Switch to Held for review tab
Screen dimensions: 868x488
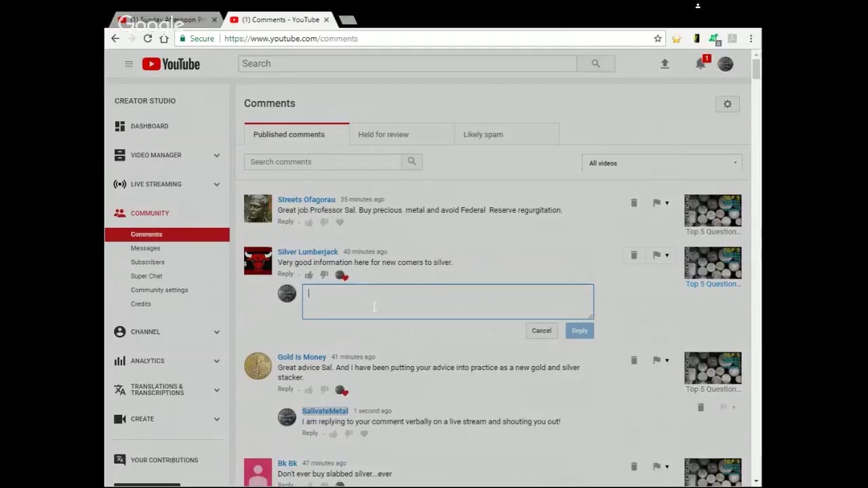401,134
